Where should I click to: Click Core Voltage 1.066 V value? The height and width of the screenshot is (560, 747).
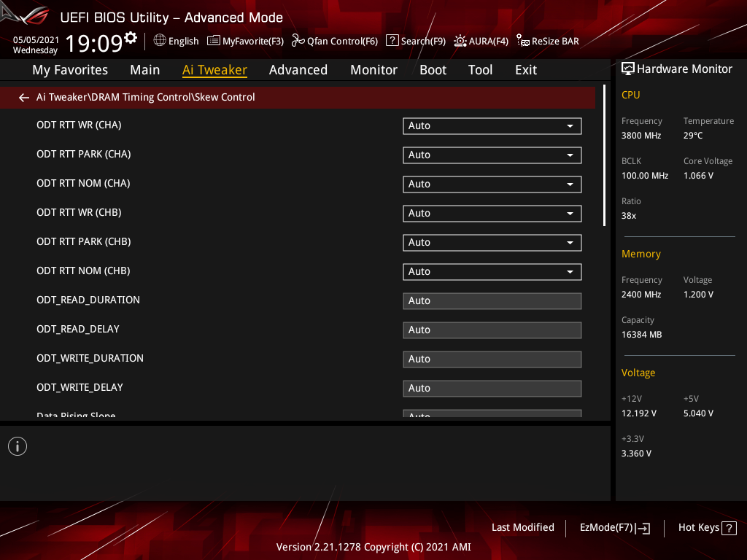pos(698,176)
